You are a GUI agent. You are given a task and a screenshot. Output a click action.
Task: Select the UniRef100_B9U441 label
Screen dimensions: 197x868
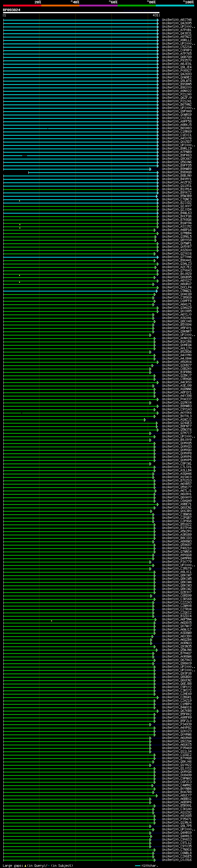point(177,260)
